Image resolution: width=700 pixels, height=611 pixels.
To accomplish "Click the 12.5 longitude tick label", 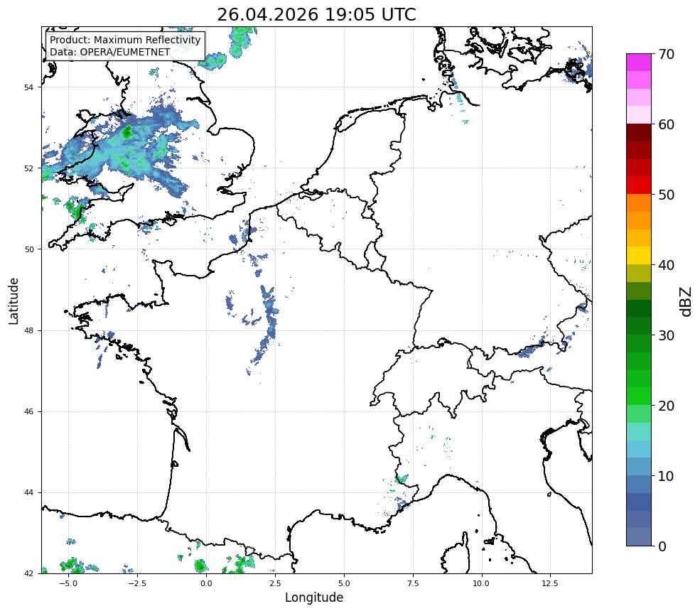I will click(x=550, y=583).
